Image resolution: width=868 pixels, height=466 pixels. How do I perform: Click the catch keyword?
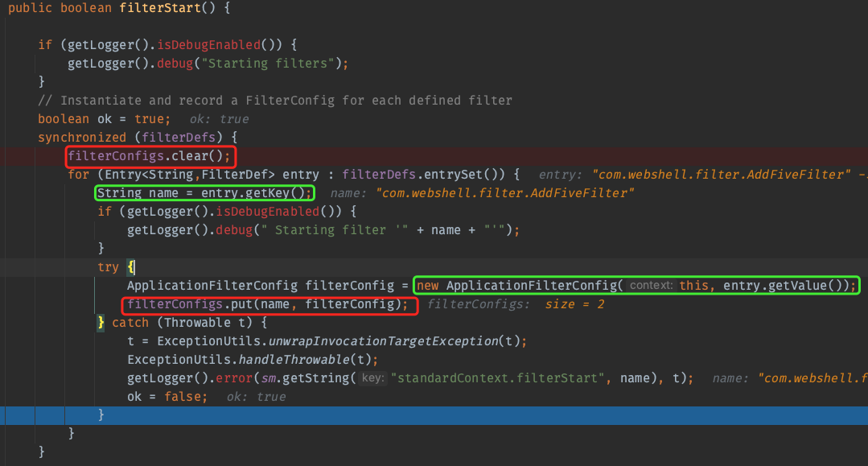tap(130, 323)
